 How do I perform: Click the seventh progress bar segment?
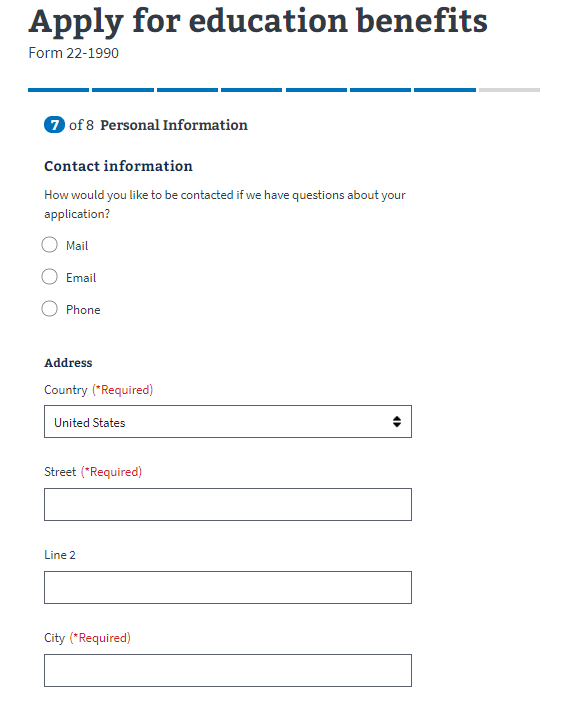445,90
